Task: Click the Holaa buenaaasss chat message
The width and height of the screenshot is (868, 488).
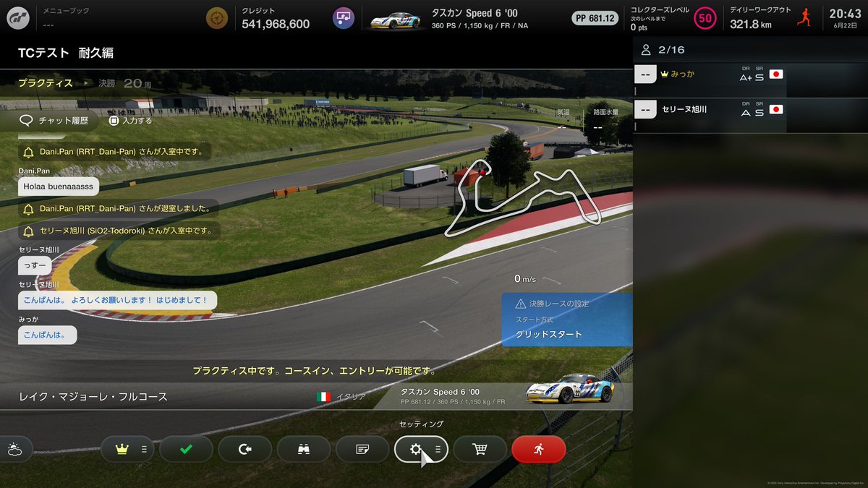Action: coord(59,186)
